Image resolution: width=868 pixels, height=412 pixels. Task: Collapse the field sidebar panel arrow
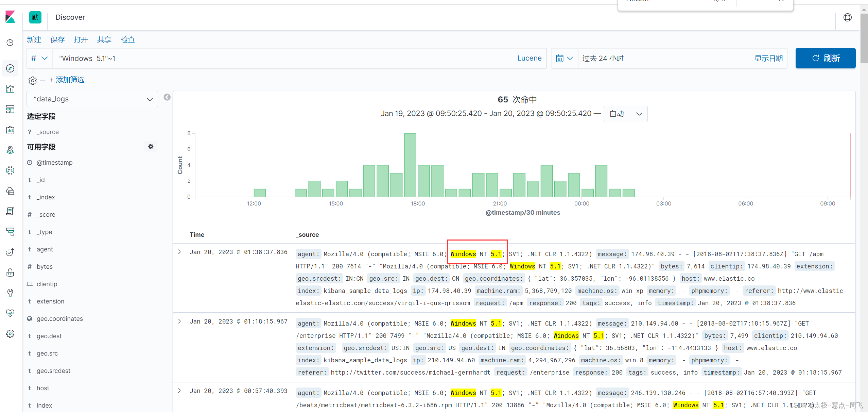tap(167, 97)
